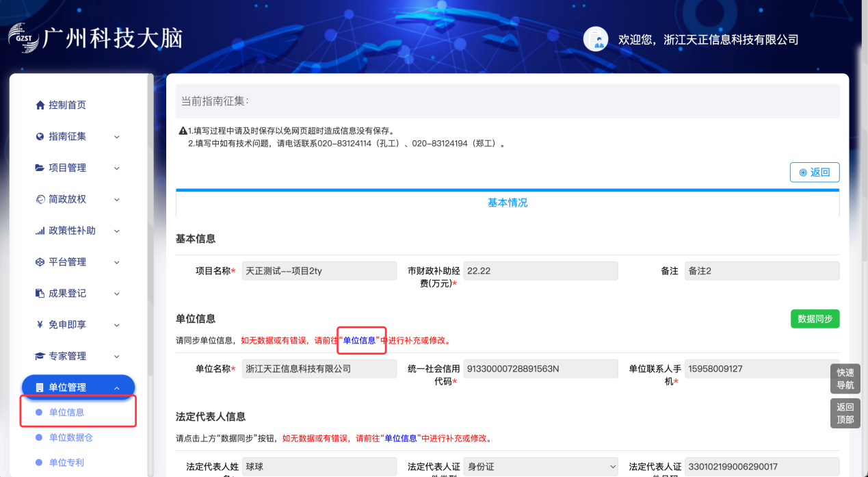Viewport: 868px width, 477px height.
Task: Click the 返回顶部 floating button
Action: (x=845, y=413)
